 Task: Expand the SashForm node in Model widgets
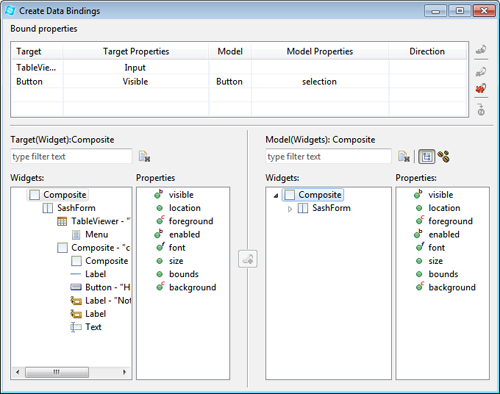(290, 209)
